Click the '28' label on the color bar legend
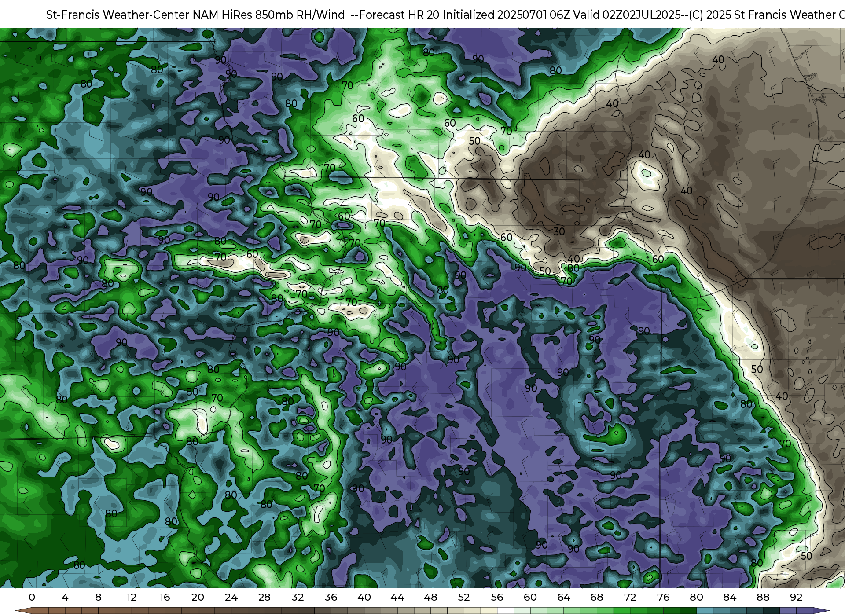Screen dimensions: 845x616 tap(265, 597)
